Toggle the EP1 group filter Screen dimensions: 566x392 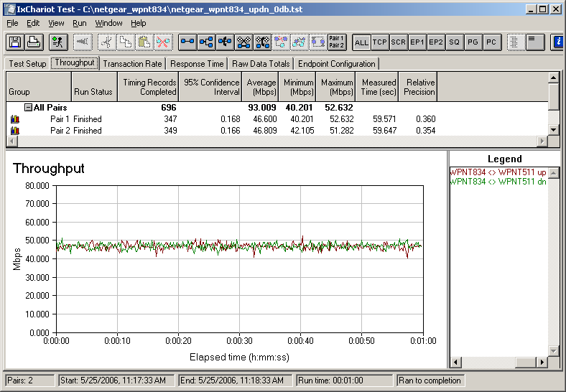(x=417, y=42)
